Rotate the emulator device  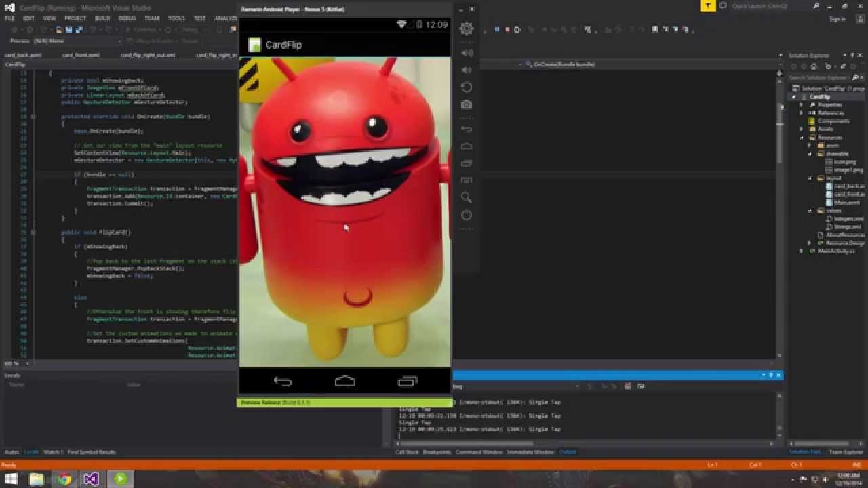(x=466, y=87)
